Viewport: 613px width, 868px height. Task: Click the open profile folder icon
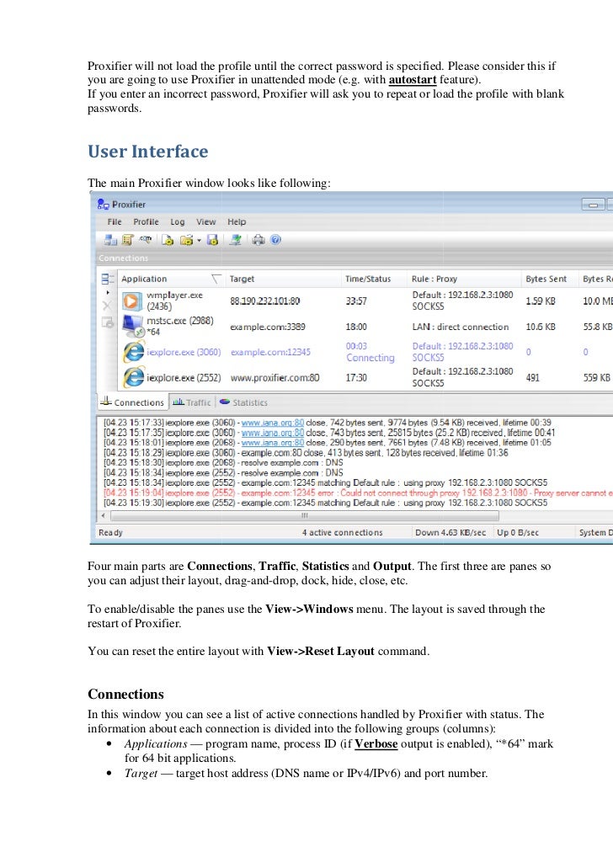point(187,240)
